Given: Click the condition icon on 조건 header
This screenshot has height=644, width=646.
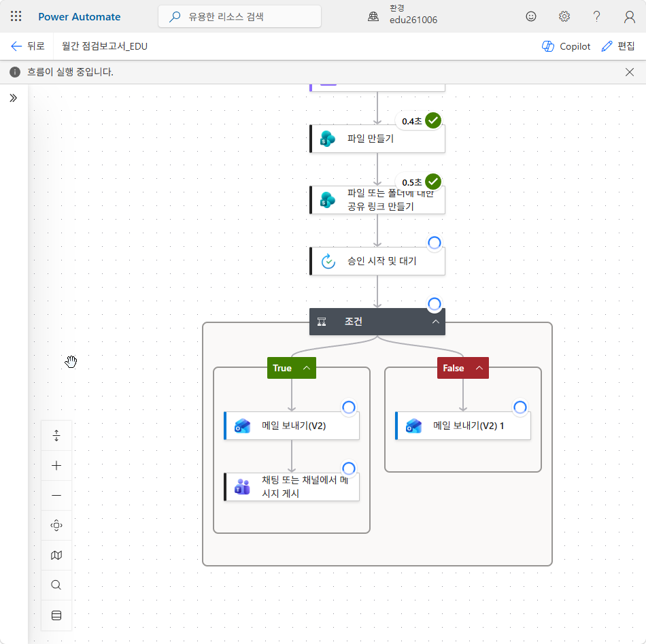Looking at the screenshot, I should coord(322,322).
